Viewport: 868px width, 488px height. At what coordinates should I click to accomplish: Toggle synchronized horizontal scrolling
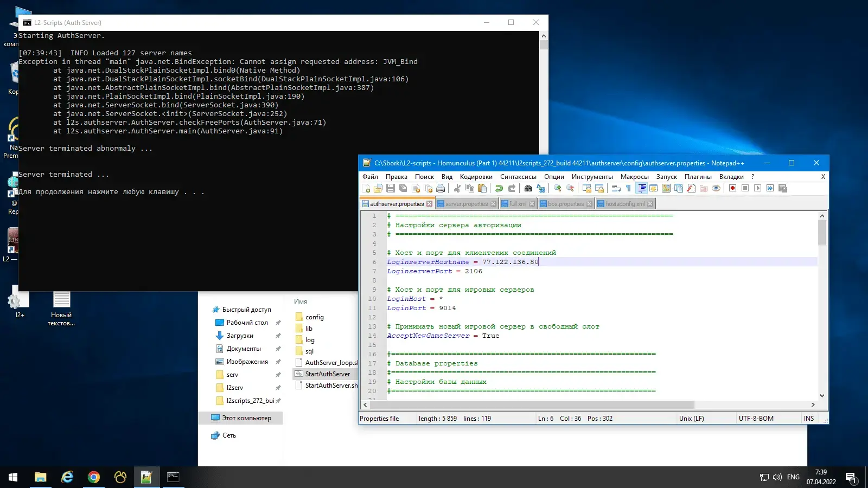click(x=599, y=188)
